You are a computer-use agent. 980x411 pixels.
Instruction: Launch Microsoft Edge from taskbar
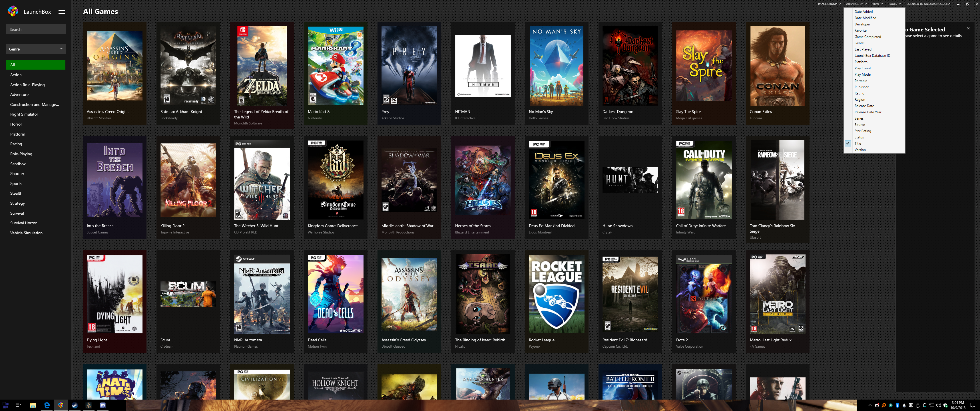47,405
